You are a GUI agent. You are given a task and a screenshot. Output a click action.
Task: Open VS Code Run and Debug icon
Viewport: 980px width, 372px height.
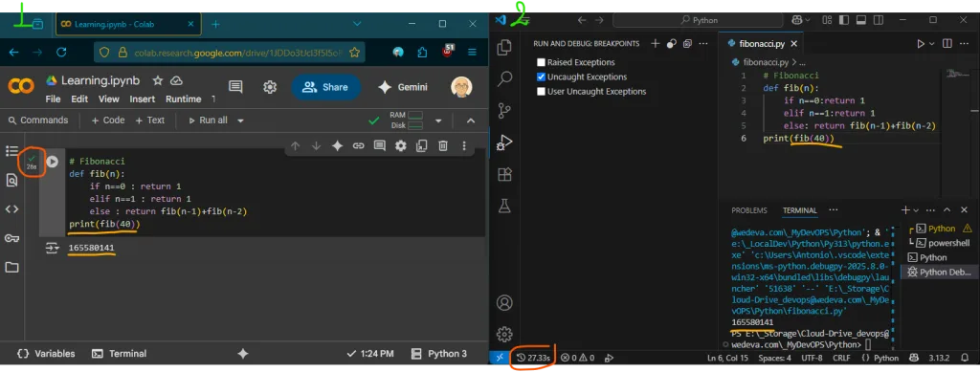coord(504,142)
